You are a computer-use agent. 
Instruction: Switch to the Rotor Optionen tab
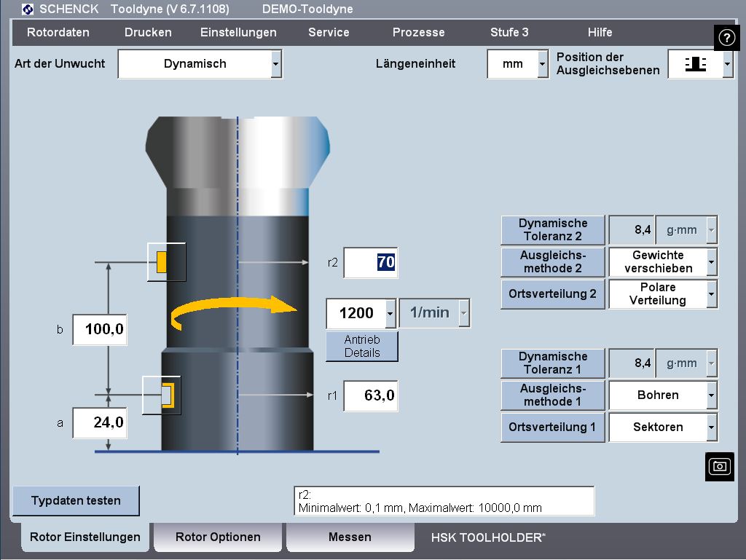pos(218,537)
